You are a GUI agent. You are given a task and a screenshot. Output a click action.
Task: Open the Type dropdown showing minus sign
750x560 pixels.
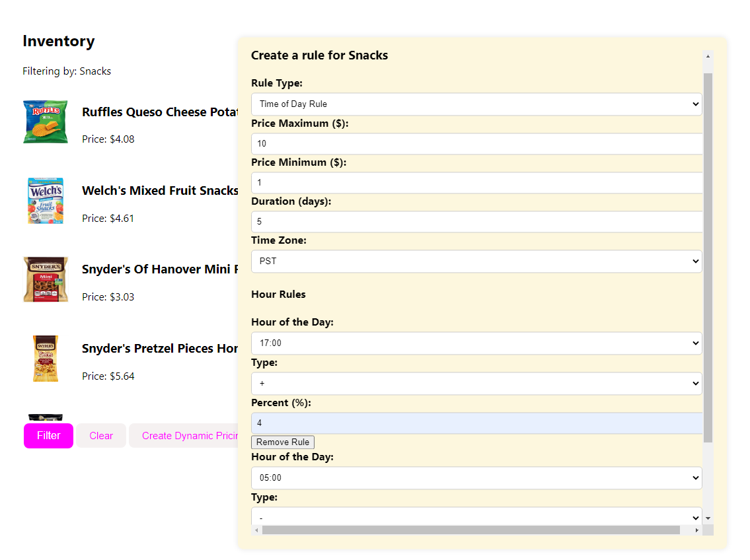coord(476,516)
